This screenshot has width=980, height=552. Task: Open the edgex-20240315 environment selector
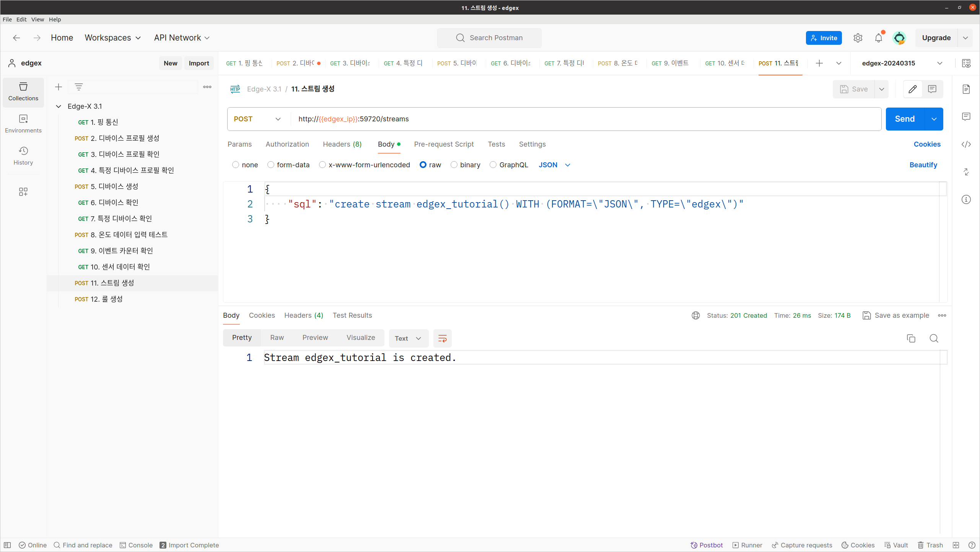click(902, 63)
